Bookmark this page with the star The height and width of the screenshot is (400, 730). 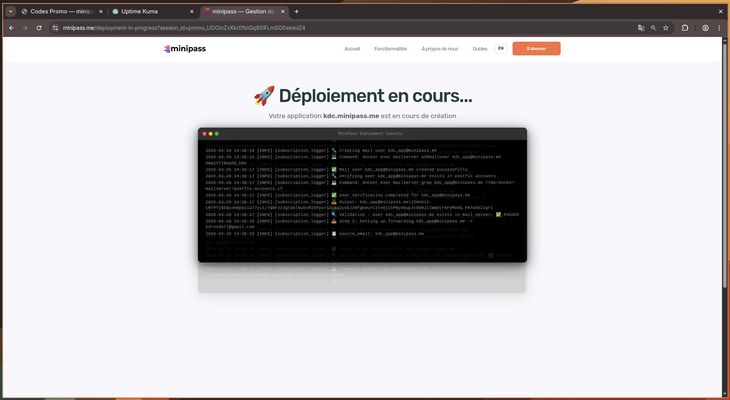(x=666, y=28)
